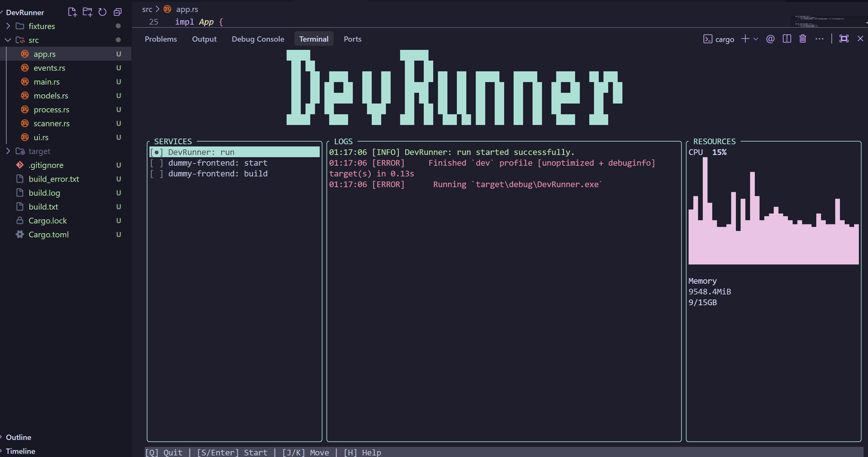This screenshot has width=868, height=457.
Task: Close the terminal panel
Action: coord(860,39)
